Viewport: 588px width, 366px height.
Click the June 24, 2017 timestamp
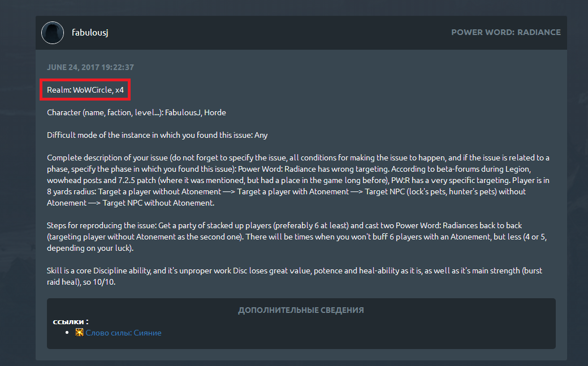pyautogui.click(x=90, y=67)
